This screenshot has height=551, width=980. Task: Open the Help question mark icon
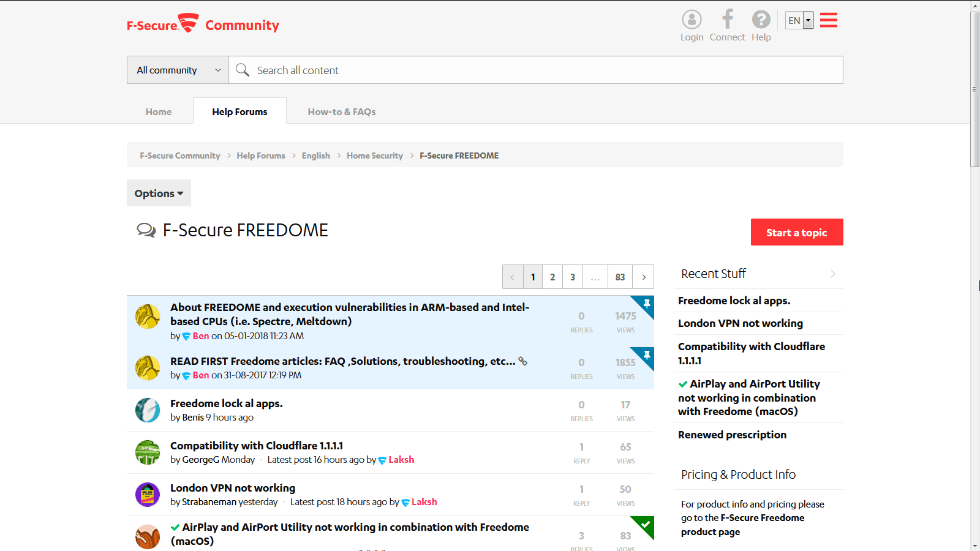[x=761, y=20]
